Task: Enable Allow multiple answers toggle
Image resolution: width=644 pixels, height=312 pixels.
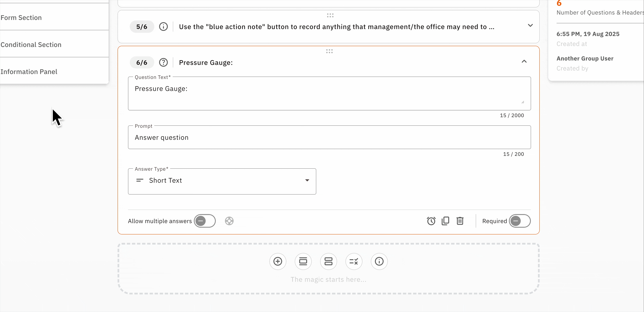Action: pyautogui.click(x=204, y=221)
